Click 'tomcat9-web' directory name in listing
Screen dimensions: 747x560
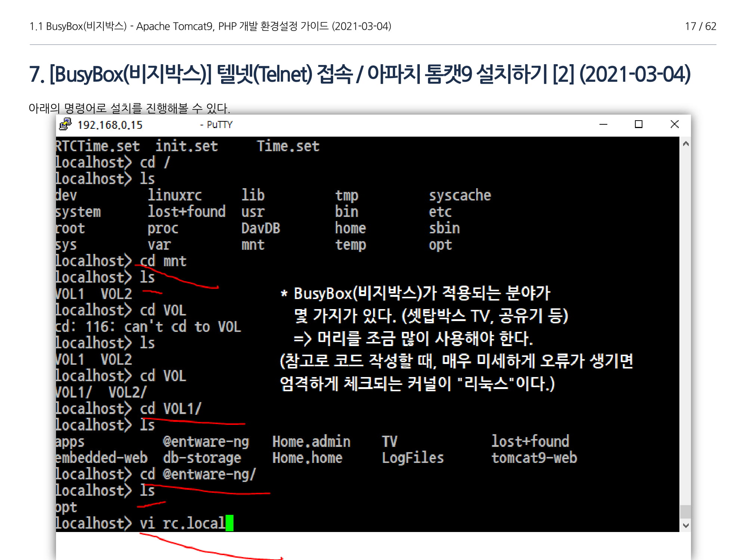pyautogui.click(x=534, y=458)
